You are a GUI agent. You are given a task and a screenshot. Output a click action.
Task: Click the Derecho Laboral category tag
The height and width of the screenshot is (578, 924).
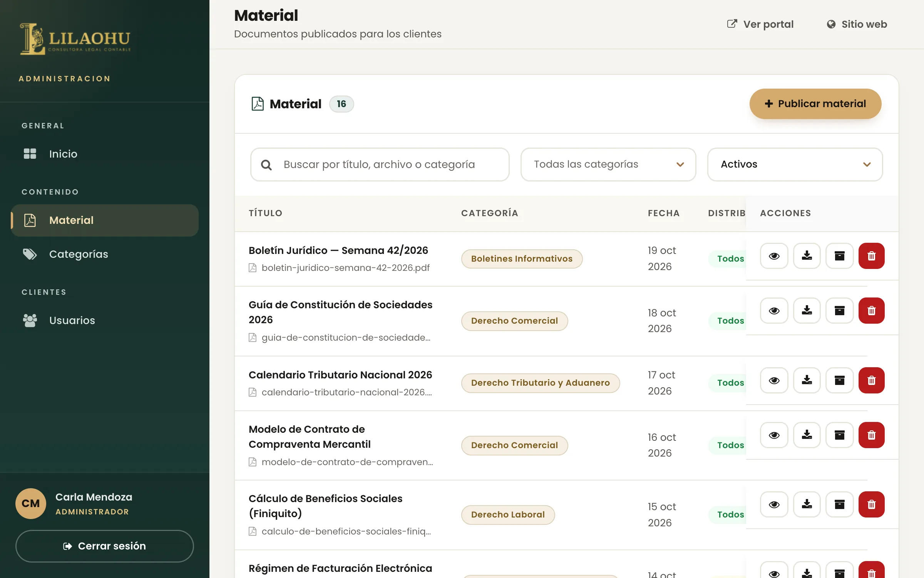pos(508,515)
